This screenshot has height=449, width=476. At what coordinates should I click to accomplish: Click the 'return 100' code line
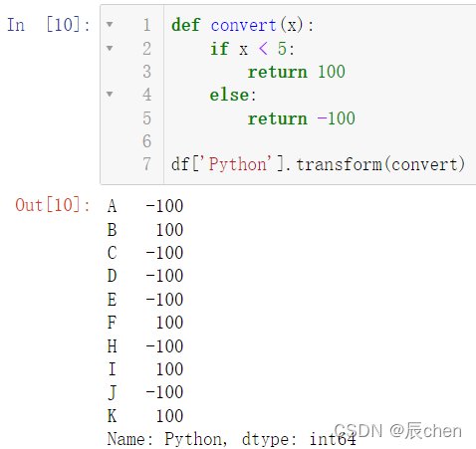coord(297,72)
